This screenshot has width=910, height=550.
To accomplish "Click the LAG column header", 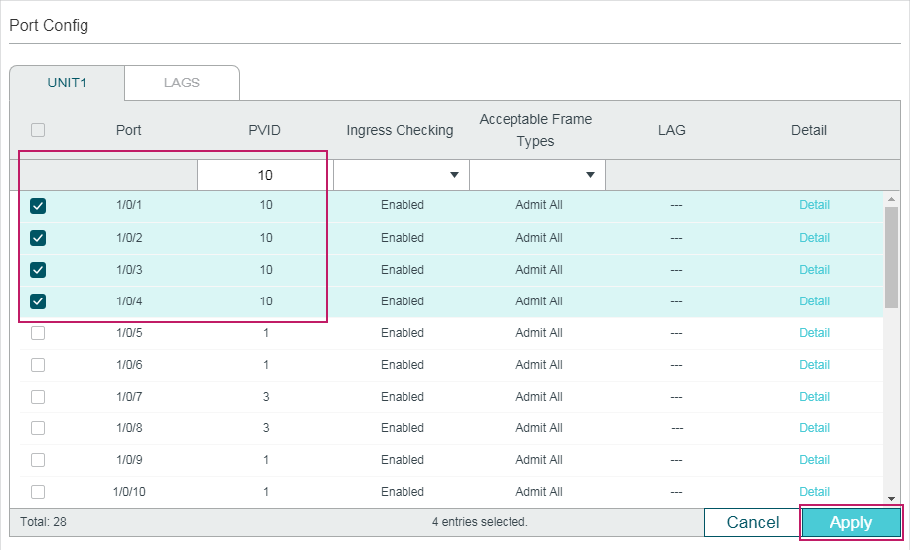I will [671, 130].
